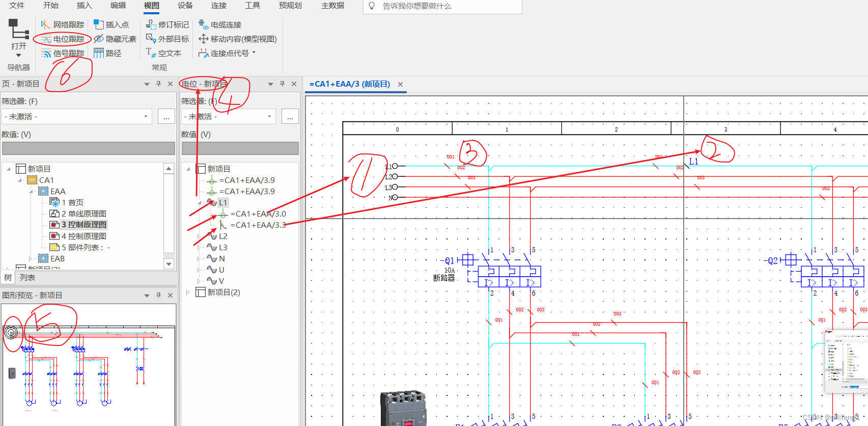Screen dimensions: 868x426
Task: Expand the L2 potential tree node
Action: pyautogui.click(x=199, y=236)
